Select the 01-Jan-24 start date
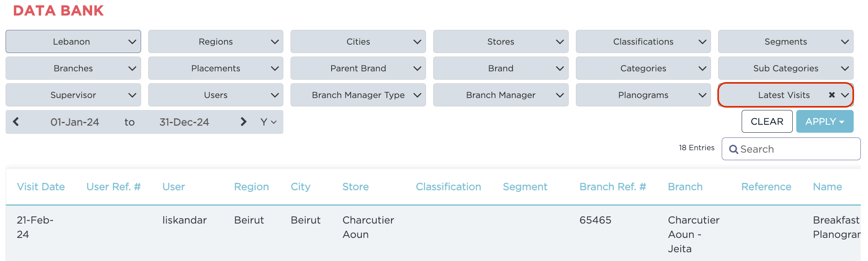Image resolution: width=868 pixels, height=261 pixels. pyautogui.click(x=75, y=122)
